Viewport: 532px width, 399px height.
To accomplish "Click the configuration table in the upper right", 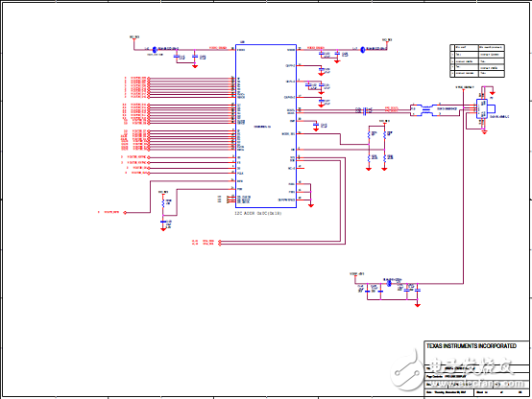I will coord(477,60).
